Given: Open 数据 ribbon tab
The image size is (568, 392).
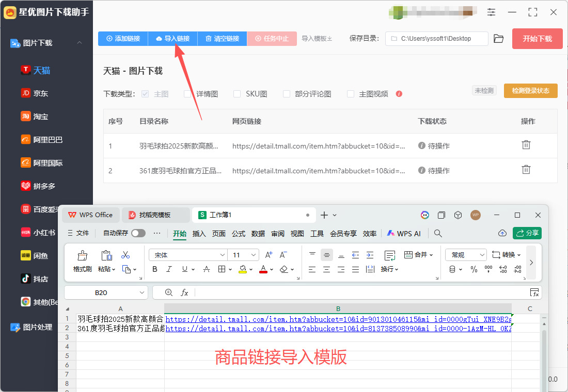Looking at the screenshot, I should (258, 234).
